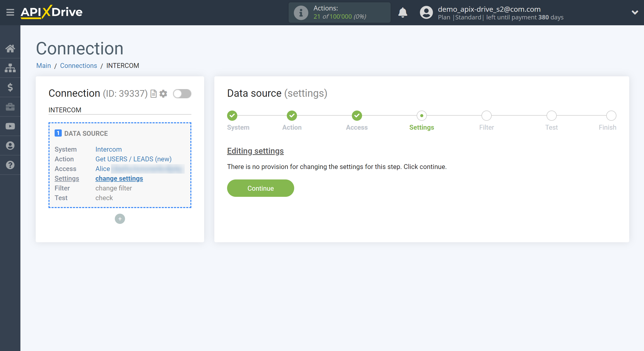This screenshot has height=351, width=644.
Task: Open the connection settings gear icon
Action: 164,93
